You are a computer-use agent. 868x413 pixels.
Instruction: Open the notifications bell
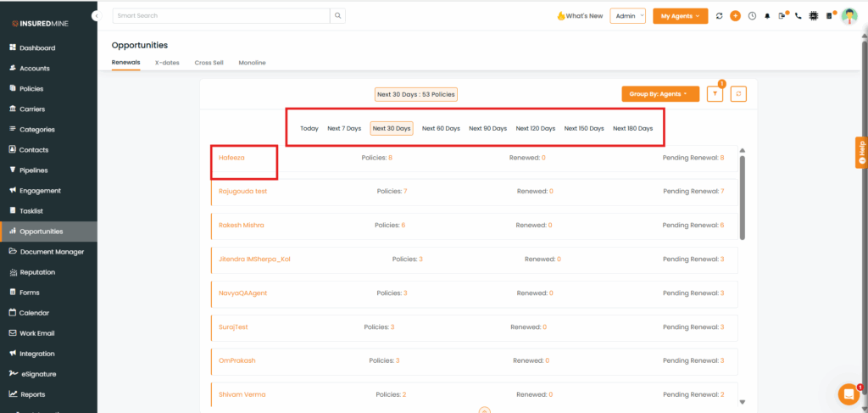pyautogui.click(x=767, y=16)
